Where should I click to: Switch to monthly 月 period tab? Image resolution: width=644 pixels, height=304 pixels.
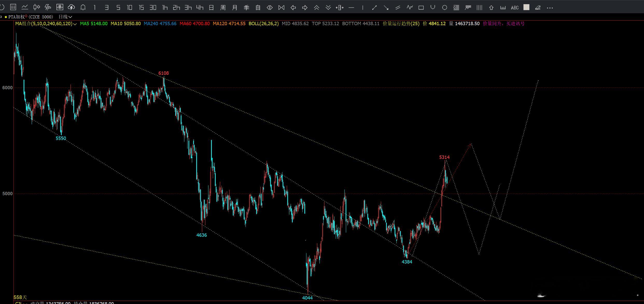235,8
